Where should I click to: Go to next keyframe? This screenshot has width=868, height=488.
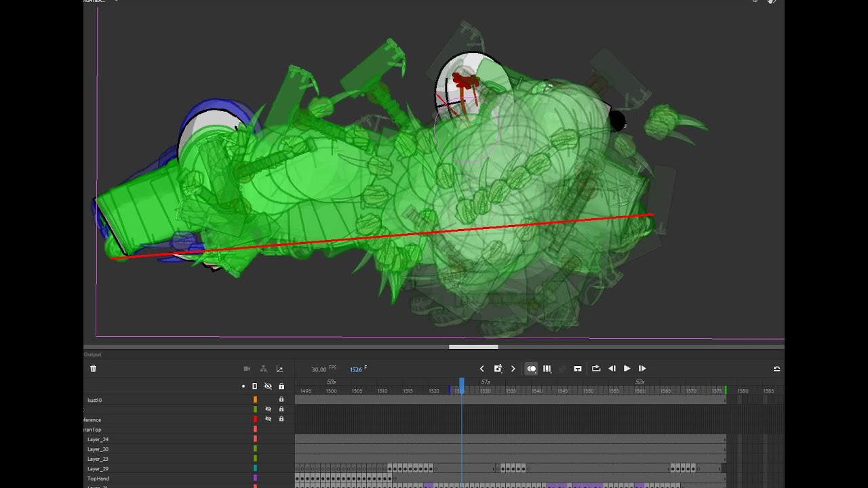point(513,369)
